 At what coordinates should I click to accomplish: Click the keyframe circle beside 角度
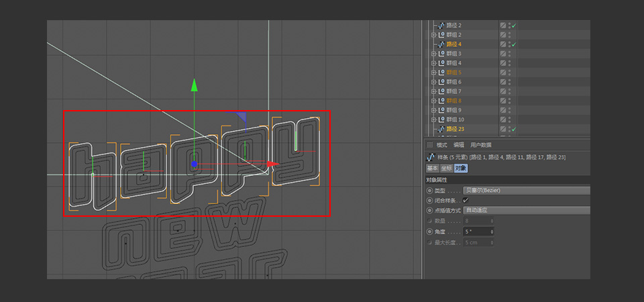[430, 232]
